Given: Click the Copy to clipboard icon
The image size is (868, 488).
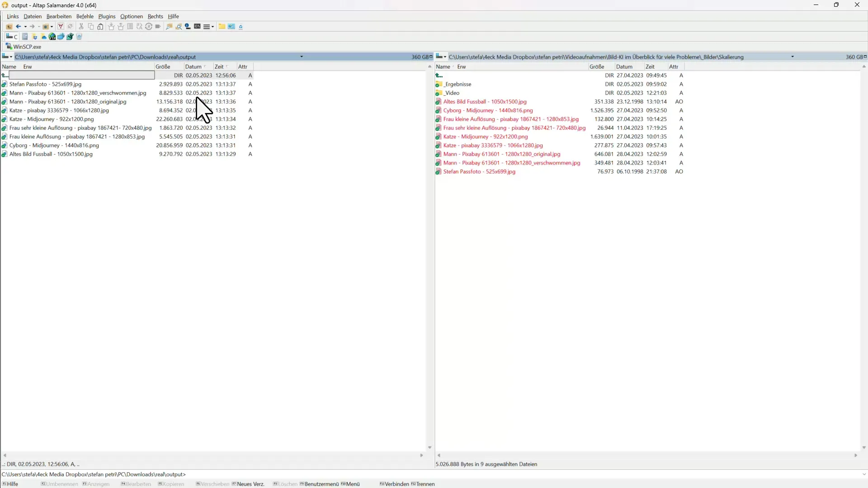Looking at the screenshot, I should pyautogui.click(x=91, y=27).
